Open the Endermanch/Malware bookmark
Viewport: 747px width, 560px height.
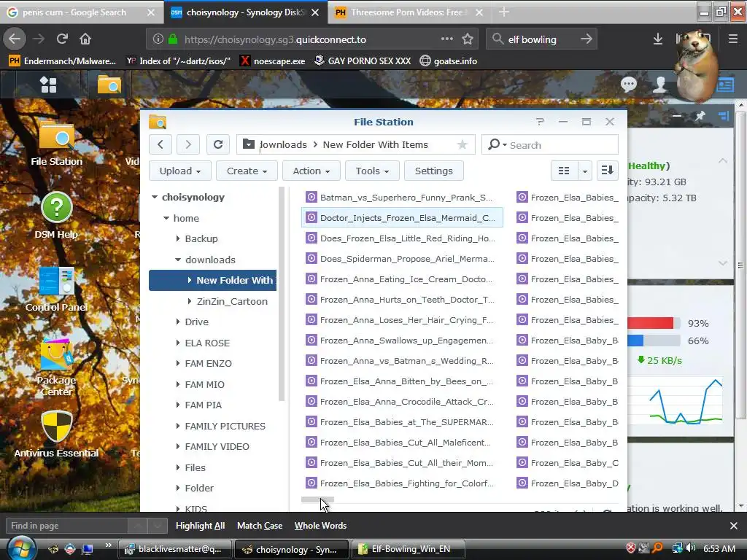(63, 61)
